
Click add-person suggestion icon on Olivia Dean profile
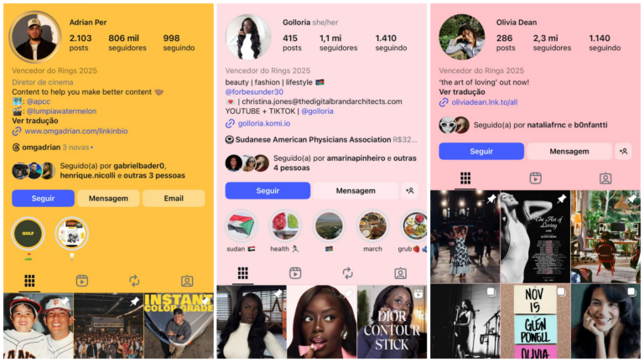pos(623,151)
